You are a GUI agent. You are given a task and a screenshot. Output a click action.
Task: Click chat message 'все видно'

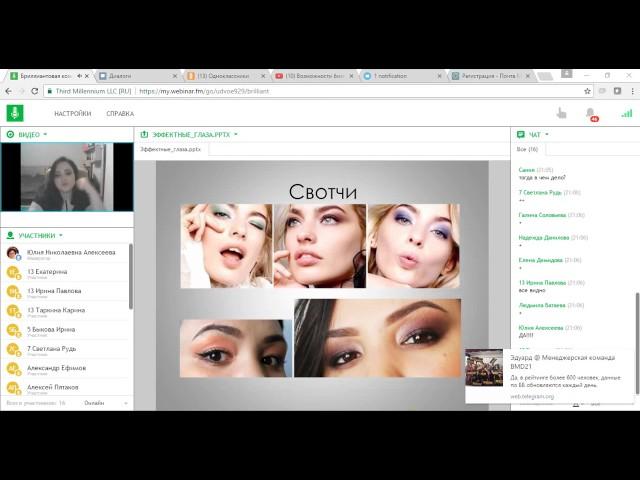[532, 290]
